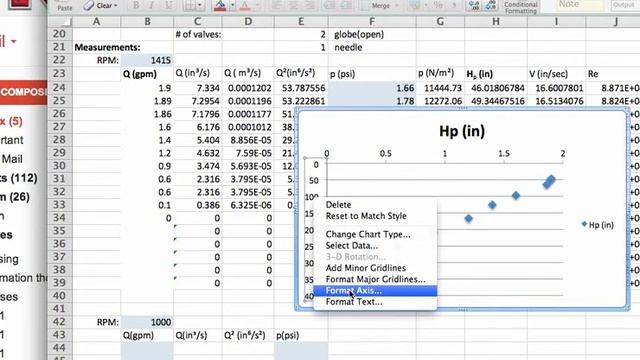Viewport: 640px width, 360px height.
Task: Click the cell Borders icon
Action: [x=190, y=6]
